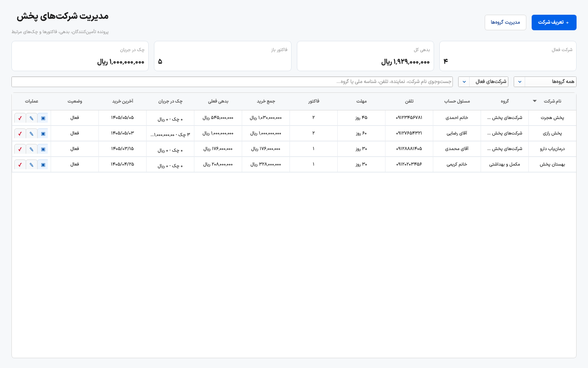Click the ۵۴۵,۰۰۰,۰۰۰ ریال debt cell
The image size is (588, 368).
click(218, 118)
